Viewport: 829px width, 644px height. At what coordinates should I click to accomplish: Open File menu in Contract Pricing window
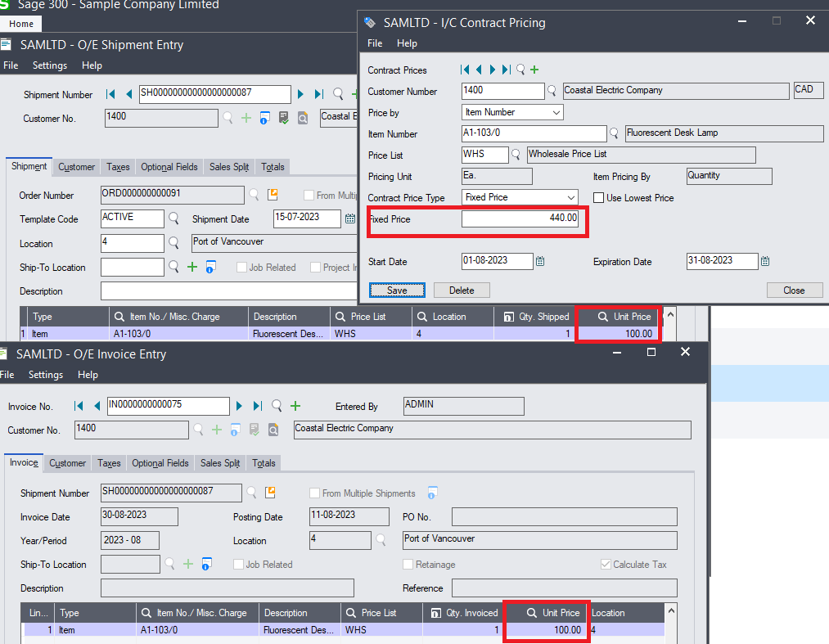click(x=375, y=43)
